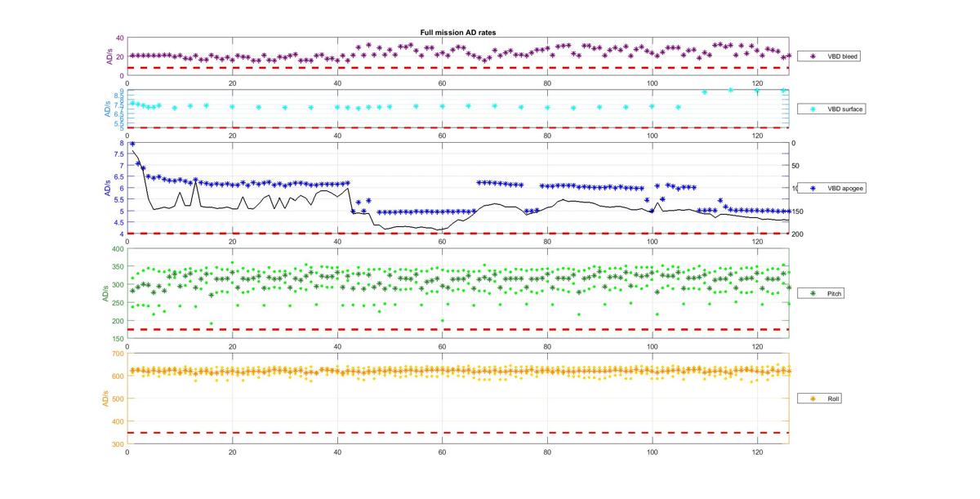Click the "Full mission AD rates" title
Image resolution: width=980 pixels, height=499 pixels.
click(x=458, y=33)
